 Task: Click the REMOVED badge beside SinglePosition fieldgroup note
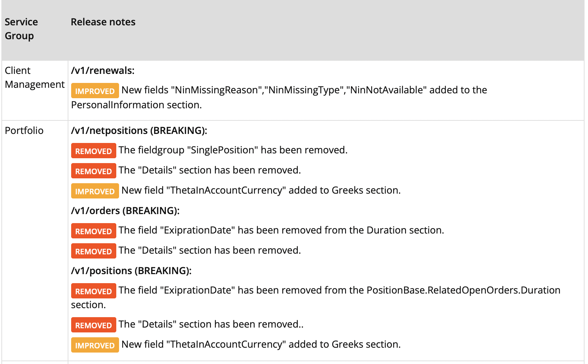point(93,151)
